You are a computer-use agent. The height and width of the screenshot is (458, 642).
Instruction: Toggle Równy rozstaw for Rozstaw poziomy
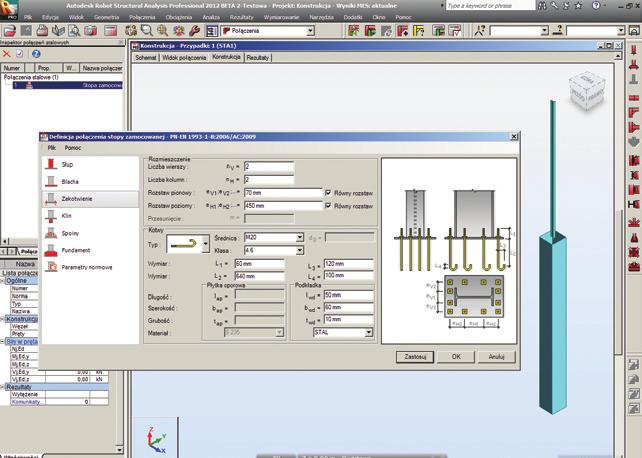328,206
